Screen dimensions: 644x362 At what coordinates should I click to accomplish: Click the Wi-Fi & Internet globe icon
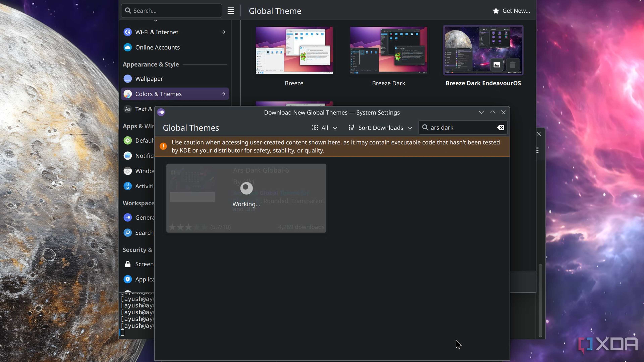click(127, 32)
